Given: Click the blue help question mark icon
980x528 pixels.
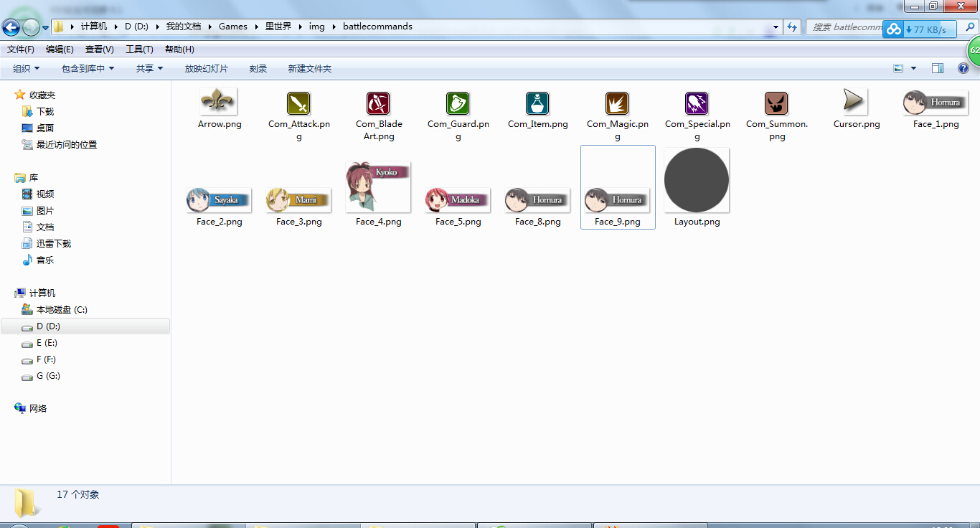Looking at the screenshot, I should 963,69.
